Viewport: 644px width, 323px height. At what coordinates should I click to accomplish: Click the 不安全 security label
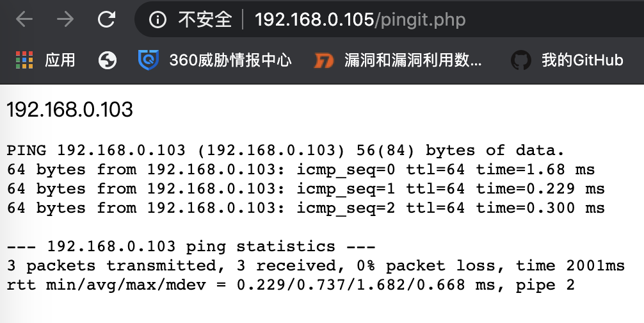point(205,21)
